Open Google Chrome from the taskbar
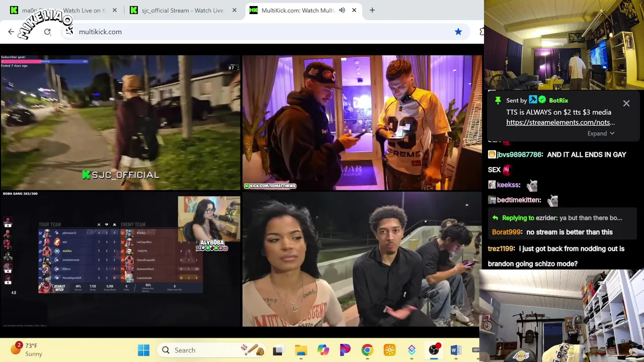The image size is (644, 362). (x=367, y=350)
